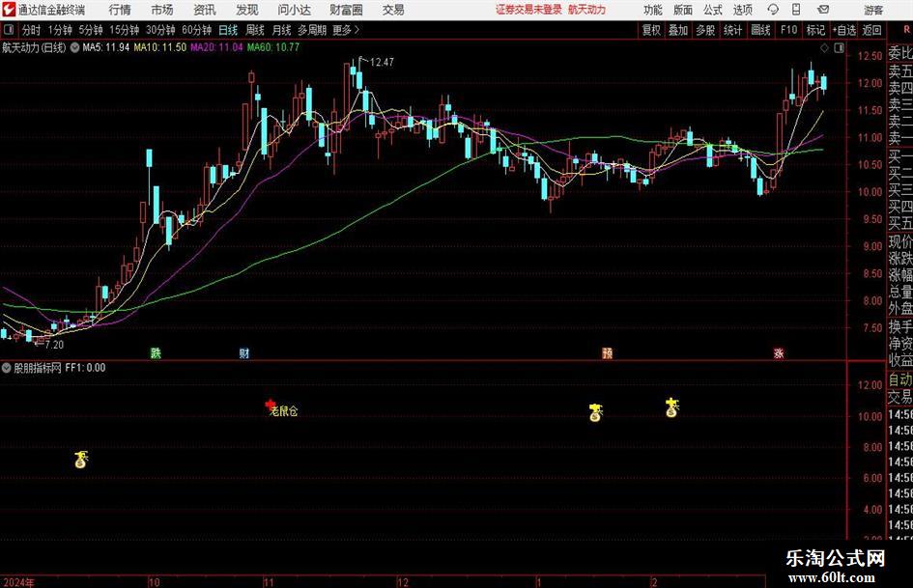Image resolution: width=913 pixels, height=588 pixels.
Task: Open the 功能 menu
Action: pyautogui.click(x=653, y=10)
